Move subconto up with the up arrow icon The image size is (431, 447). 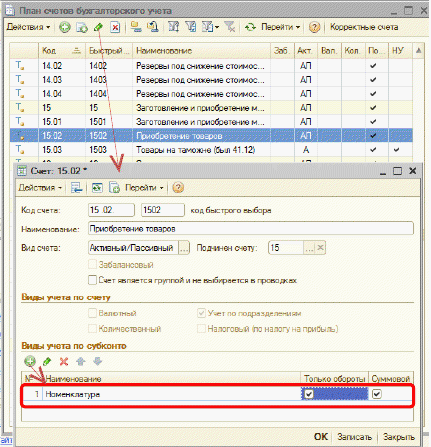point(81,361)
